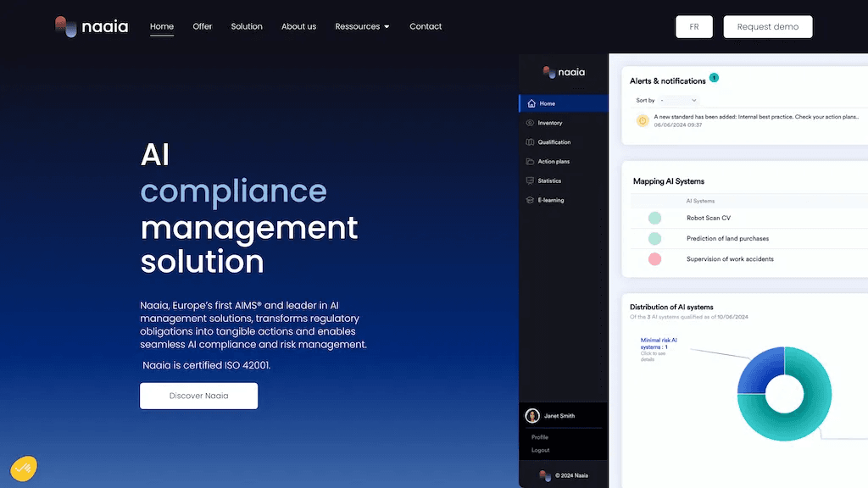
Task: Click the Minimal risk AI systems label
Action: [x=658, y=344]
